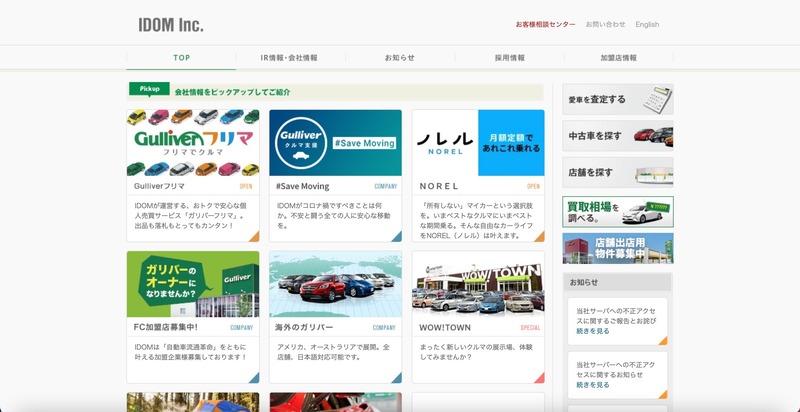Click the お客様相談センター link
The height and width of the screenshot is (412, 800).
545,24
